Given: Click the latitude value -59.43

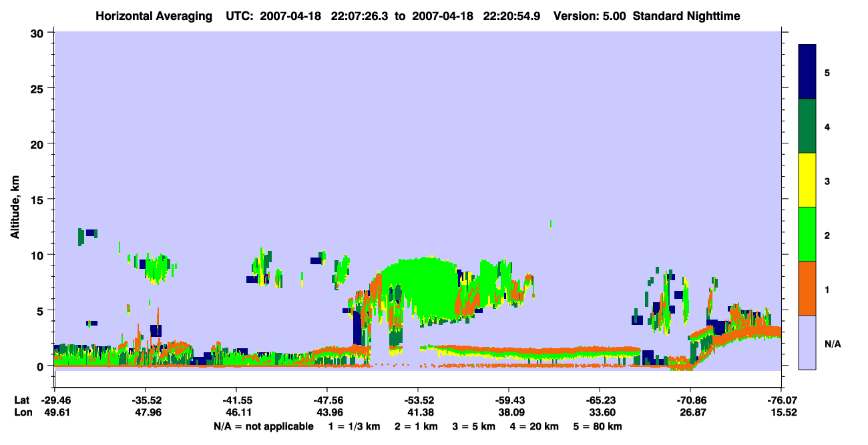Looking at the screenshot, I should coord(509,400).
